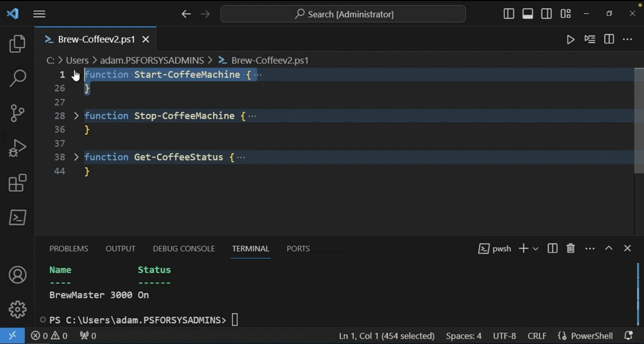Open forwarded ports indicator in status bar

pyautogui.click(x=88, y=336)
